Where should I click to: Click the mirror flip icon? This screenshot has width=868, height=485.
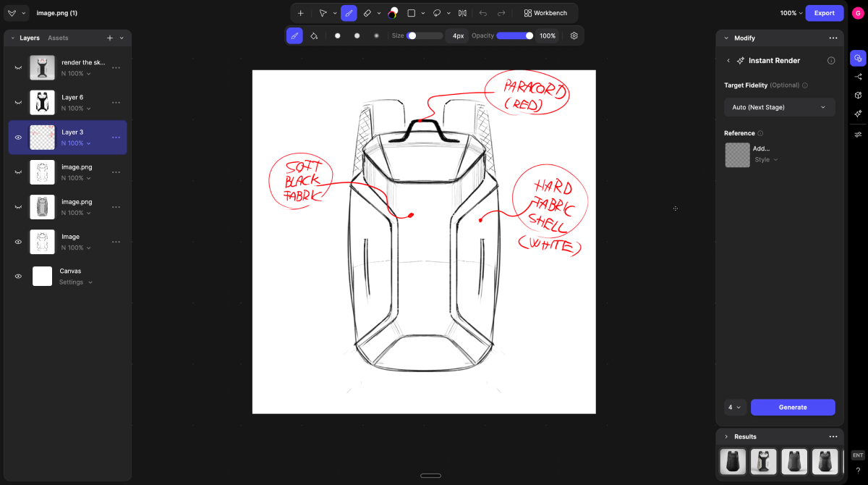(x=462, y=13)
